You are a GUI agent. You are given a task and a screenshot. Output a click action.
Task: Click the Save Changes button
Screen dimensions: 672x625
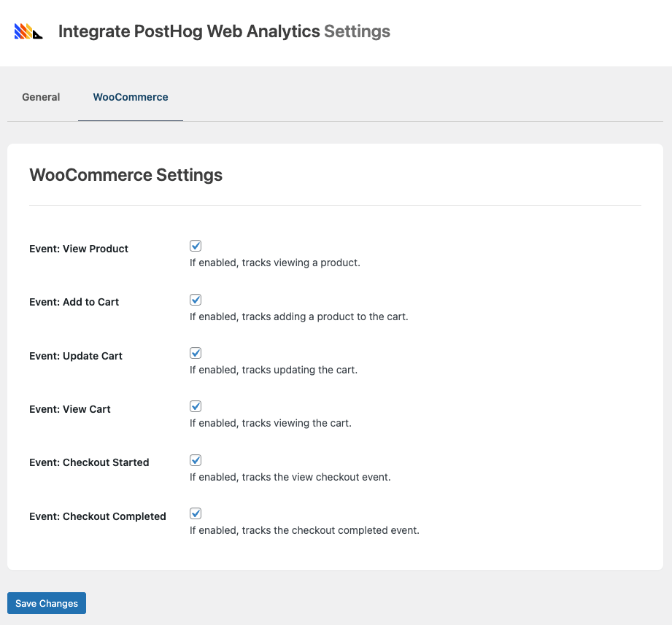[x=47, y=603]
